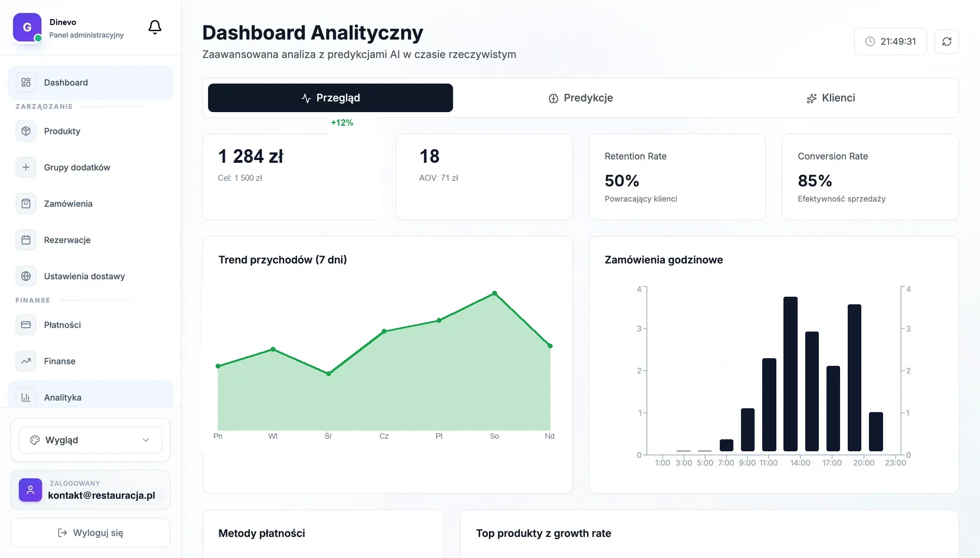Click the purple user profile icon
The width and height of the screenshot is (980, 558).
coord(30,490)
